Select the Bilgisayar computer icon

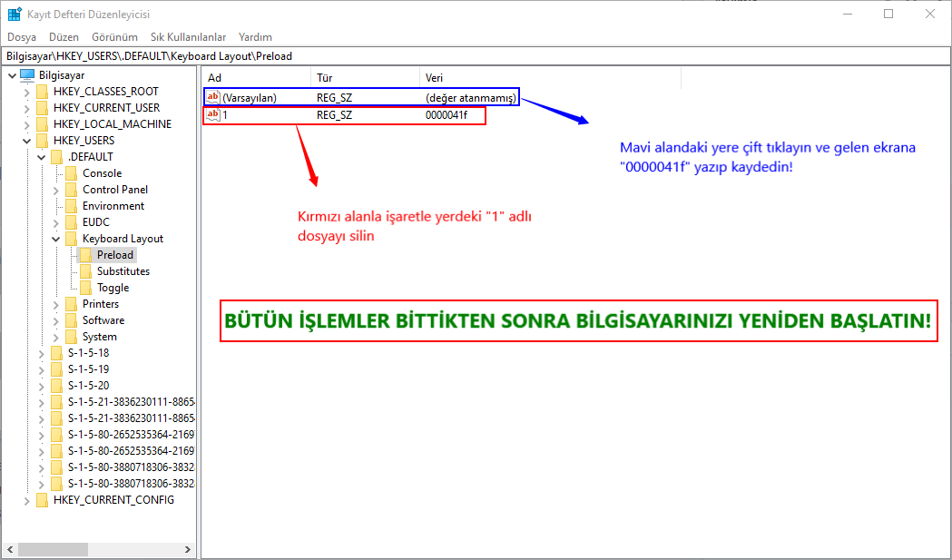pyautogui.click(x=28, y=75)
